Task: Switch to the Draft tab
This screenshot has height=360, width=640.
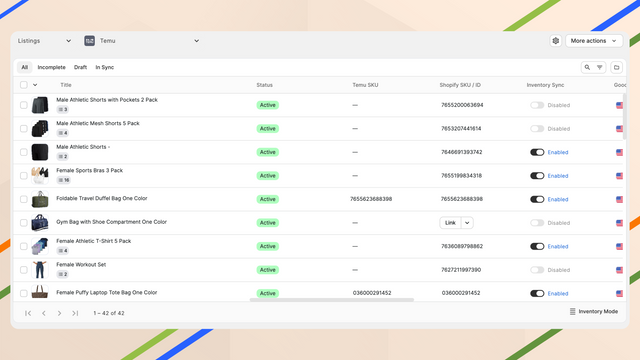Action: [80, 67]
